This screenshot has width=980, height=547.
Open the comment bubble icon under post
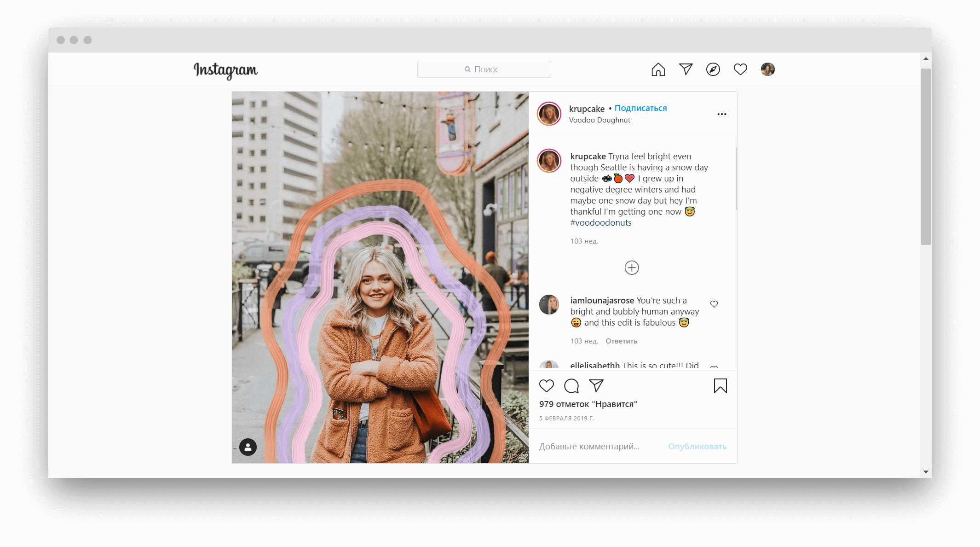pos(571,386)
